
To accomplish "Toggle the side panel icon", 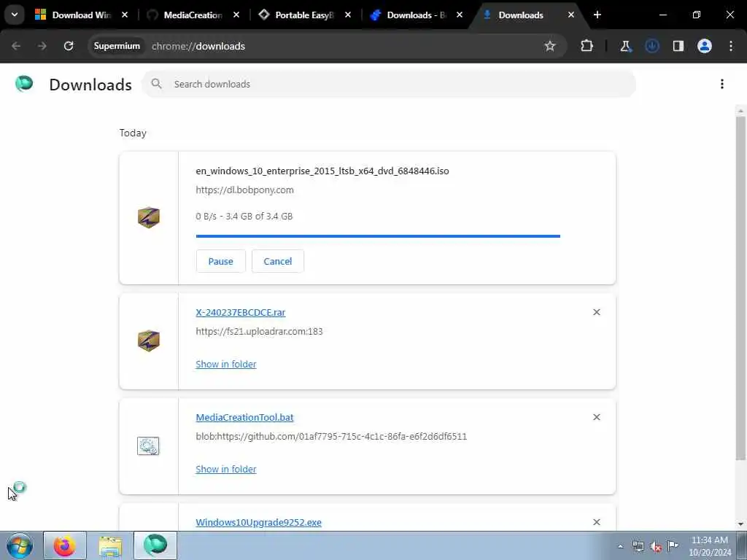I will (678, 46).
